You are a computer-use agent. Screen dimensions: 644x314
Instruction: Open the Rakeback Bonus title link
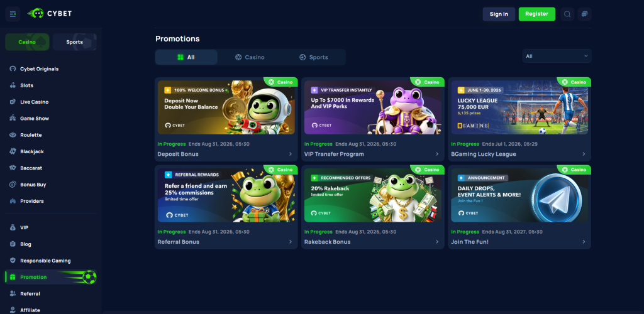pos(327,242)
